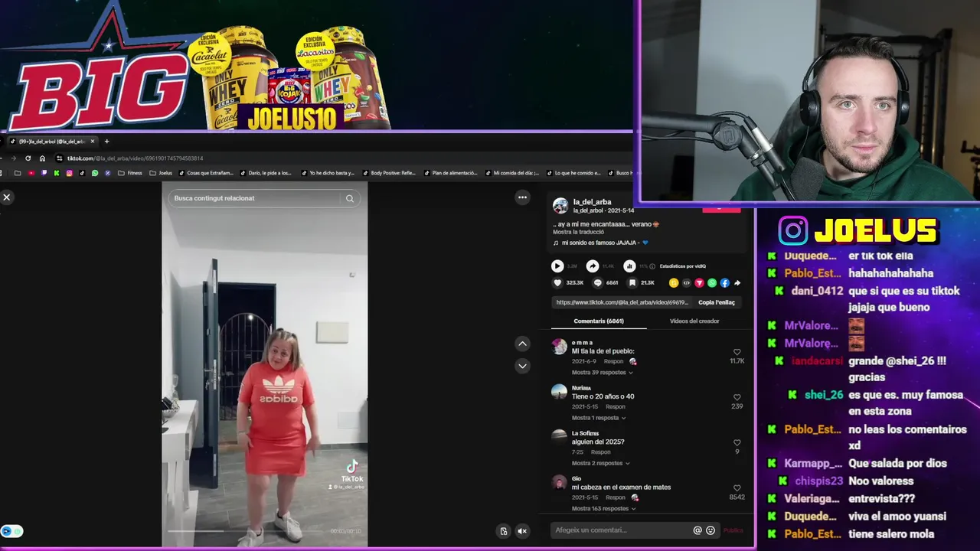Click the search magnifier in related content box
The image size is (980, 551).
coord(350,198)
